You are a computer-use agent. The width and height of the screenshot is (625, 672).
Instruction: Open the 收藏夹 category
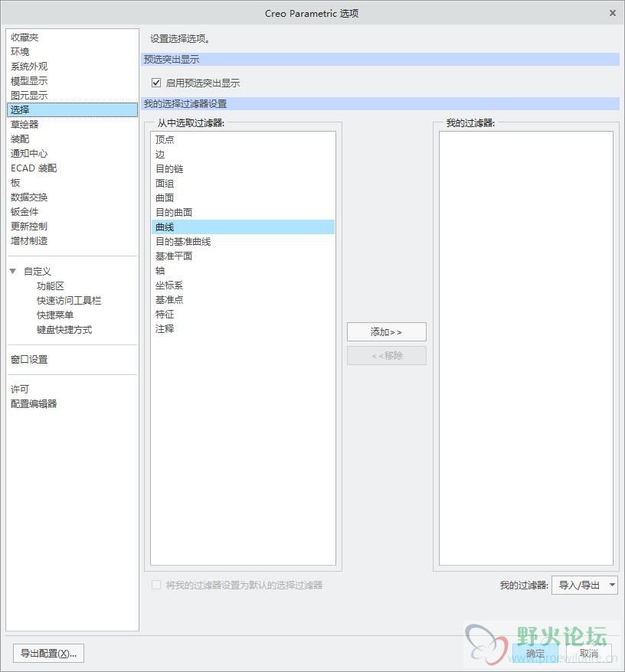coord(25,38)
